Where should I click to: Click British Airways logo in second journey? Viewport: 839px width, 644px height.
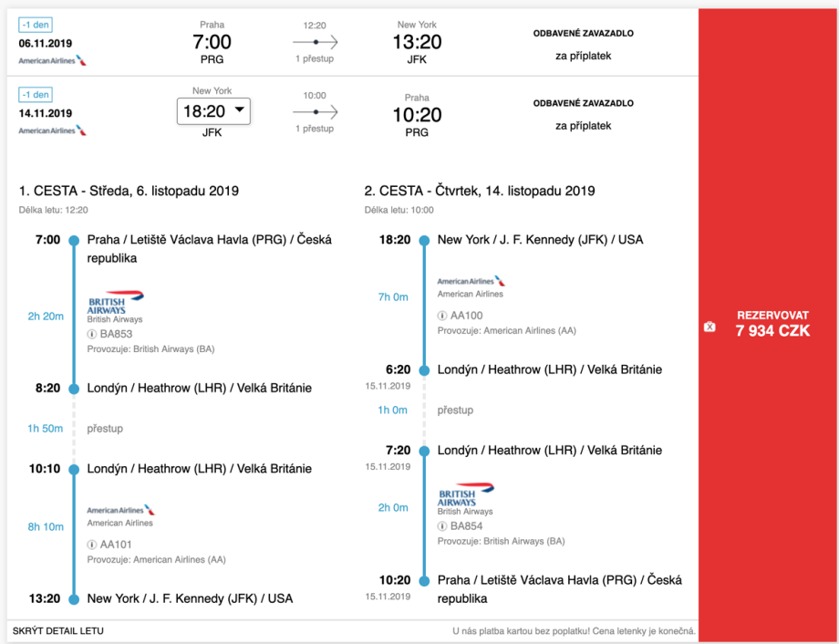click(x=466, y=495)
